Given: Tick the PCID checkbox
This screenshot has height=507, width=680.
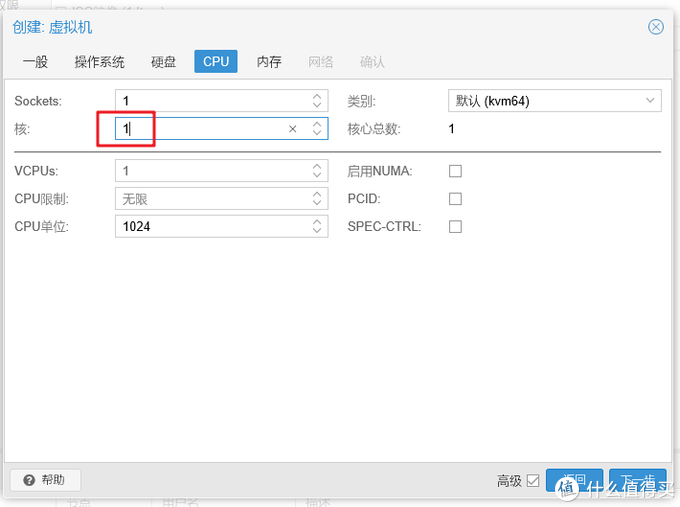Looking at the screenshot, I should point(455,199).
